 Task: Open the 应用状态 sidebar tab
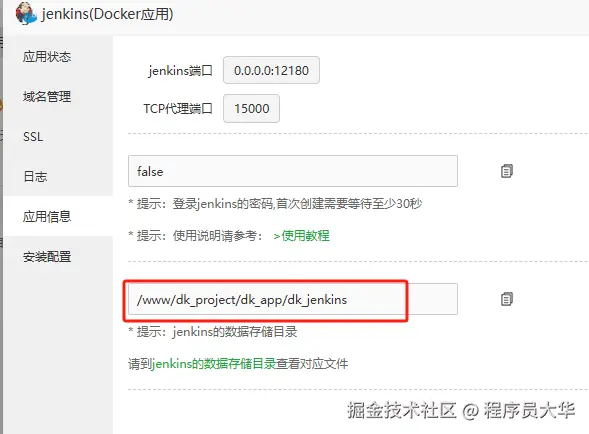pyautogui.click(x=47, y=57)
